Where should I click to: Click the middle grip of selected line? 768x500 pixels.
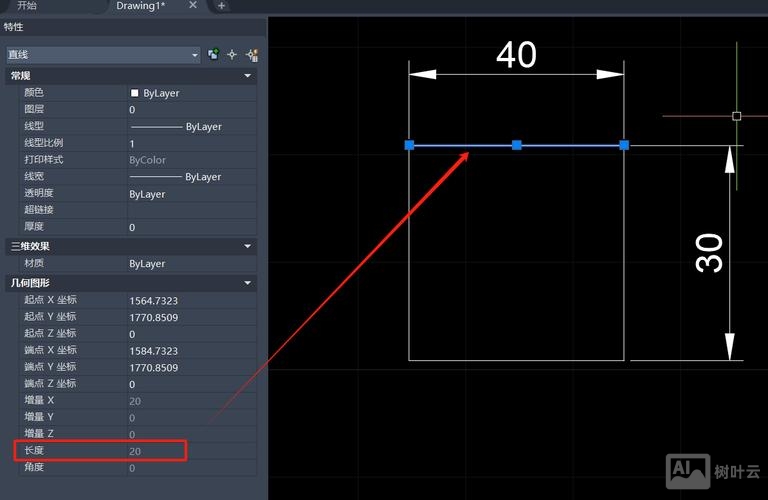click(x=517, y=145)
